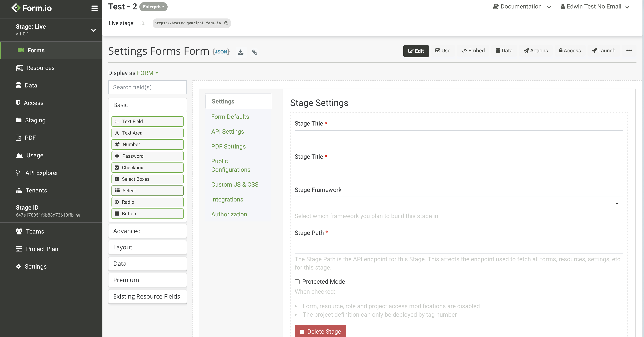This screenshot has height=337, width=644.
Task: Click the red Delete Stage button
Action: pos(320,331)
